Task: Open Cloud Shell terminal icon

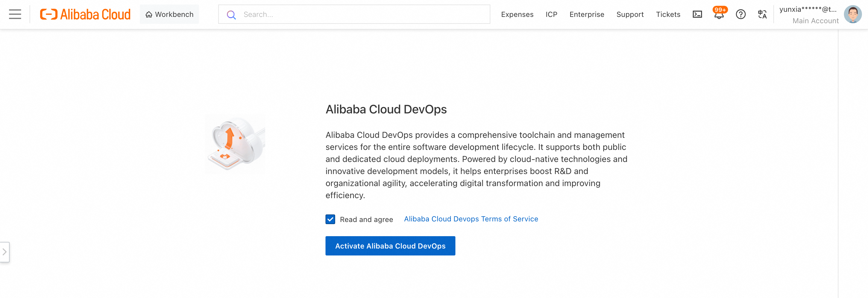Action: click(697, 14)
